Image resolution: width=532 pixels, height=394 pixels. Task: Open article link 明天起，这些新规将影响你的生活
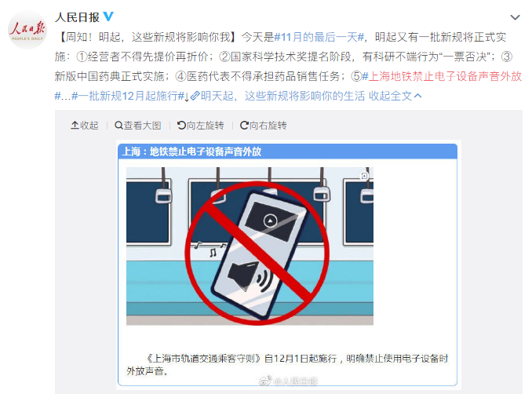click(x=282, y=96)
